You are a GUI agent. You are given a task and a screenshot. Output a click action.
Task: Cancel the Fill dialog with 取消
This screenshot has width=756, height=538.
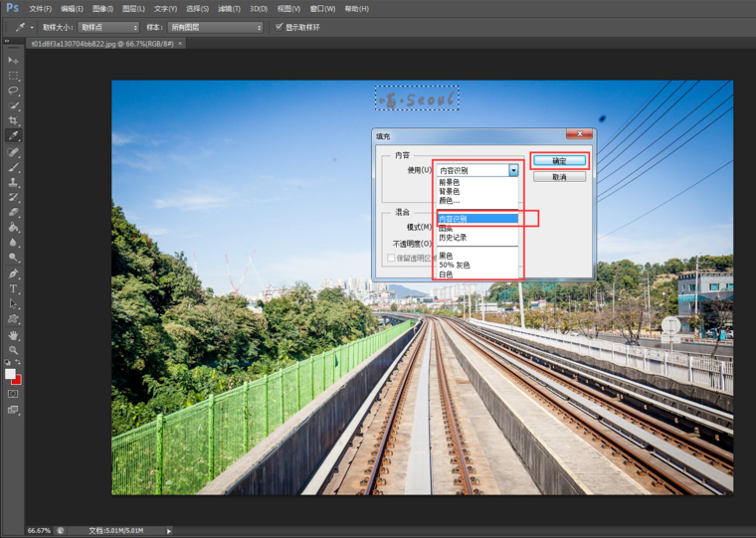[x=559, y=177]
